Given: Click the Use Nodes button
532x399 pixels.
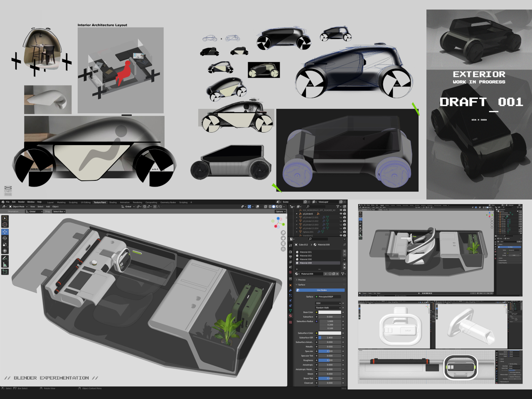Looking at the screenshot, I should [321, 290].
